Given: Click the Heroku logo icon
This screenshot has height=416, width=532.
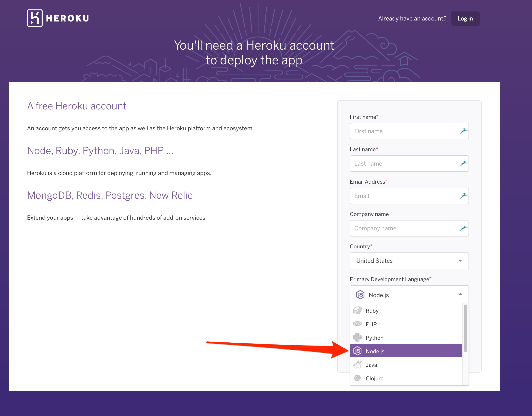Looking at the screenshot, I should coord(35,18).
